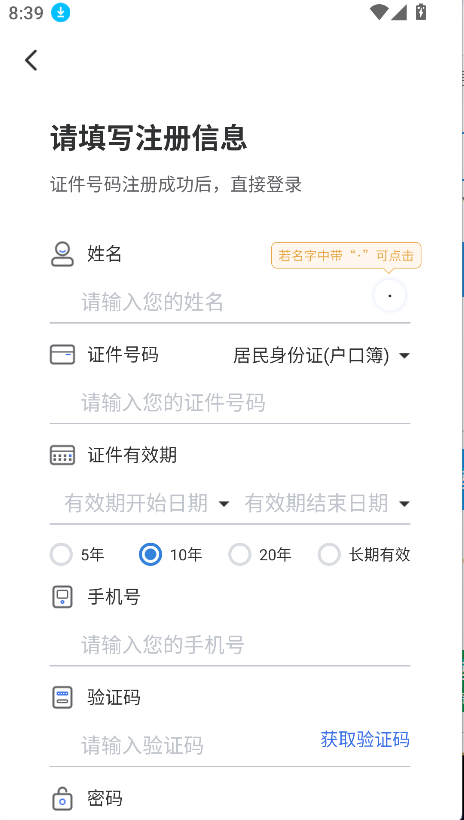Open the 有效期开始日期 date dropdown
The height and width of the screenshot is (820, 464).
(146, 503)
